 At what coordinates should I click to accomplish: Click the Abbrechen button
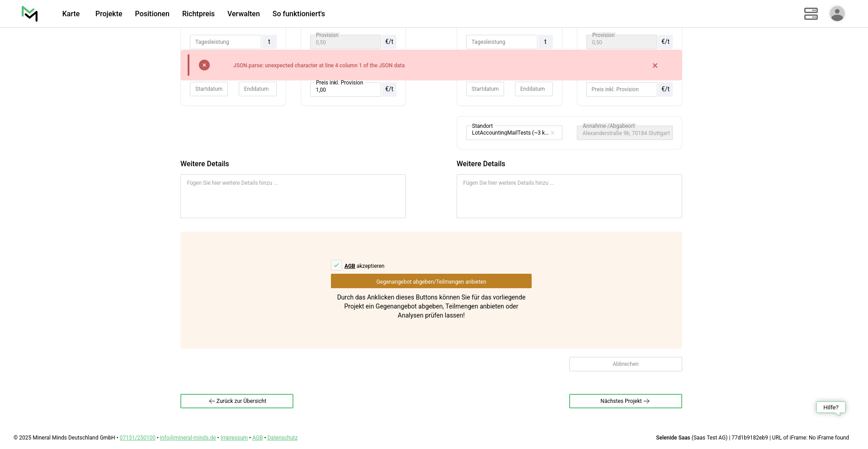pos(625,364)
